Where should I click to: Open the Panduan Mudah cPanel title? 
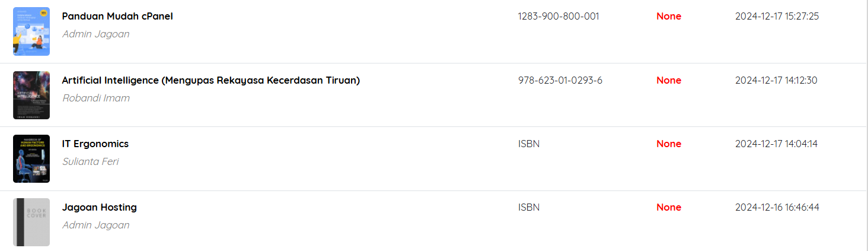(117, 17)
